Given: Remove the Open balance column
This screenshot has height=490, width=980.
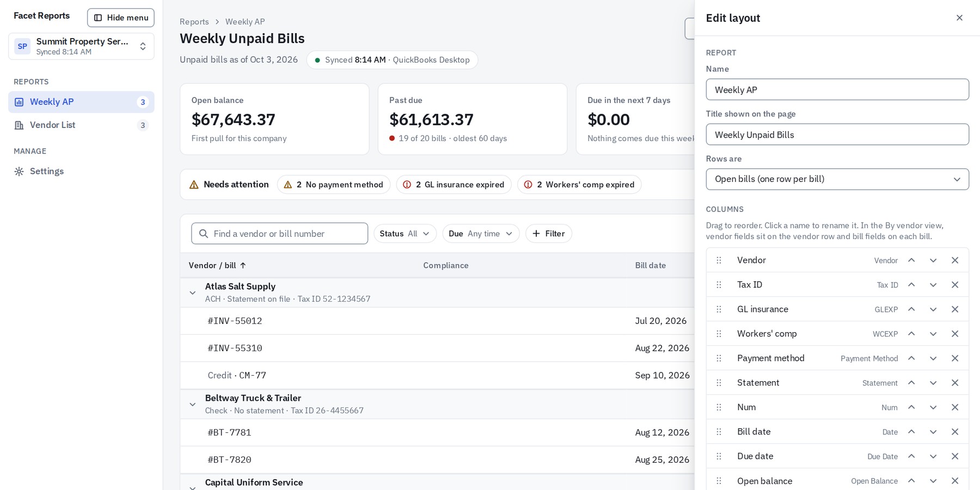Looking at the screenshot, I should point(955,481).
